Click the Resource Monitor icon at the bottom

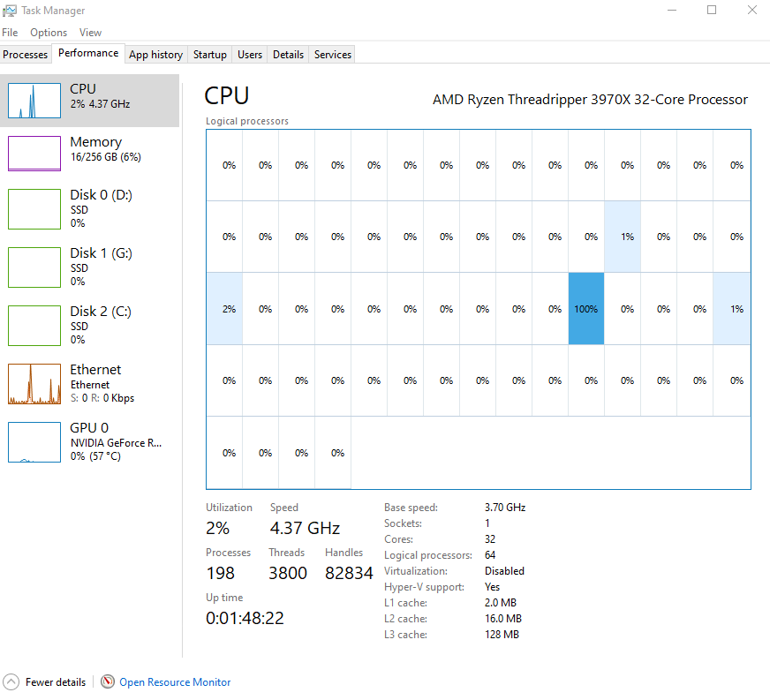108,681
